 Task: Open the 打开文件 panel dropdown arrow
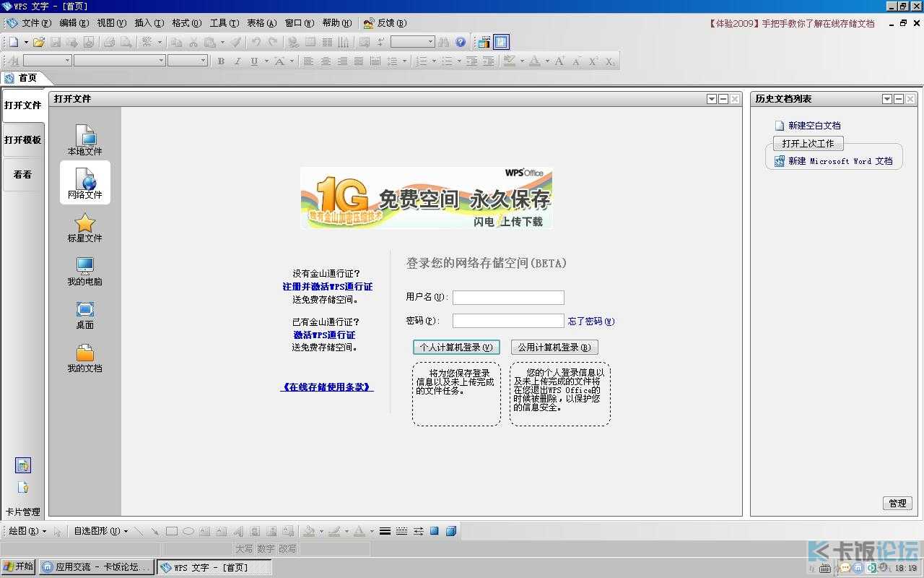pyautogui.click(x=712, y=99)
